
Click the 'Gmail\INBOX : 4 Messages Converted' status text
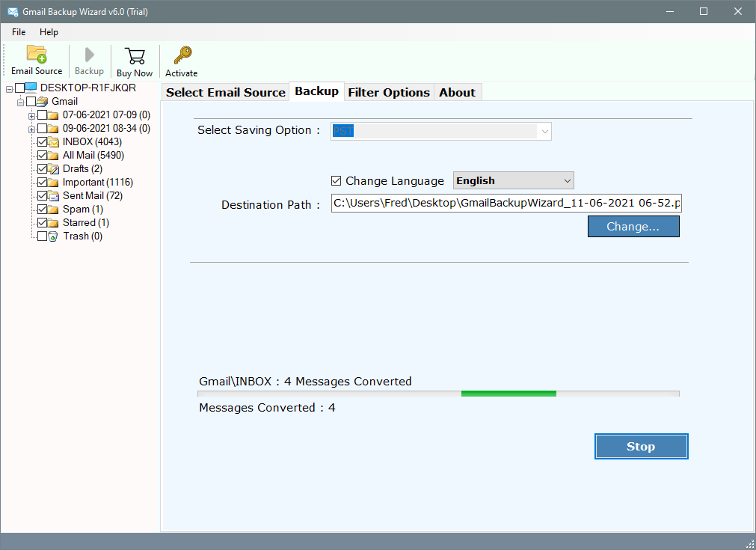[305, 381]
